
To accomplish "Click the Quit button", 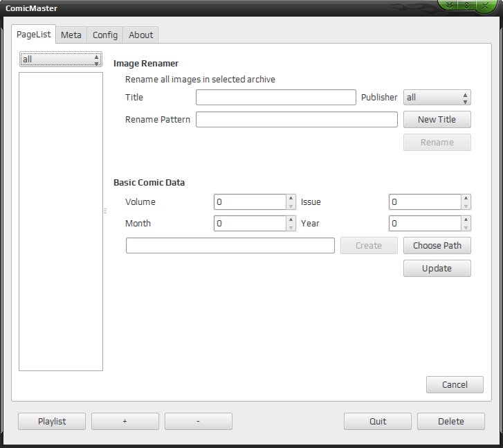I will coord(378,422).
